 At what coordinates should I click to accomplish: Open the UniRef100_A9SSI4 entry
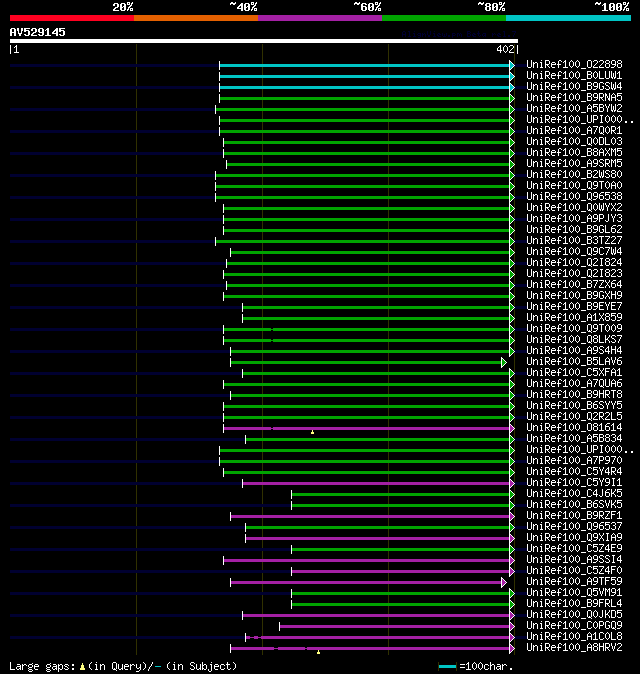[x=574, y=560]
